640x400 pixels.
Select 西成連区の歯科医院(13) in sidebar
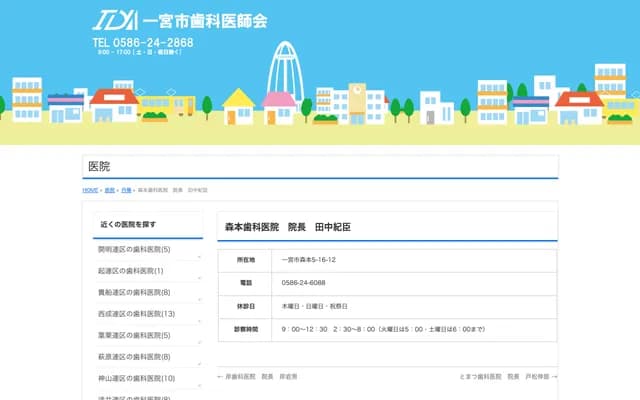tap(136, 314)
